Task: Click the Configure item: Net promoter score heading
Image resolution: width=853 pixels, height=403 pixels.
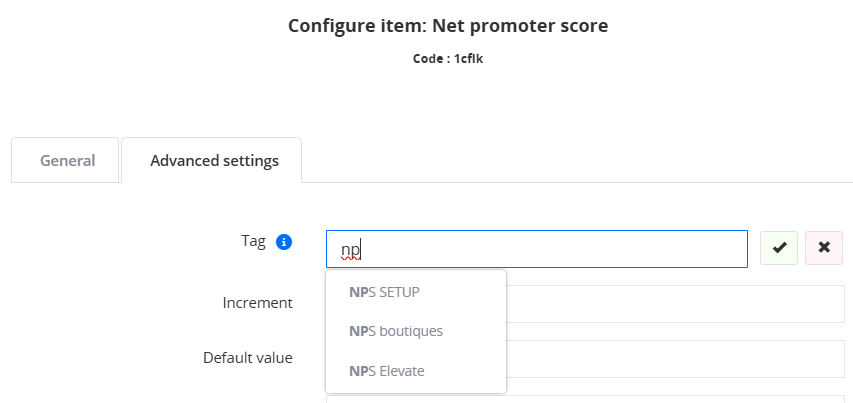Action: [448, 26]
